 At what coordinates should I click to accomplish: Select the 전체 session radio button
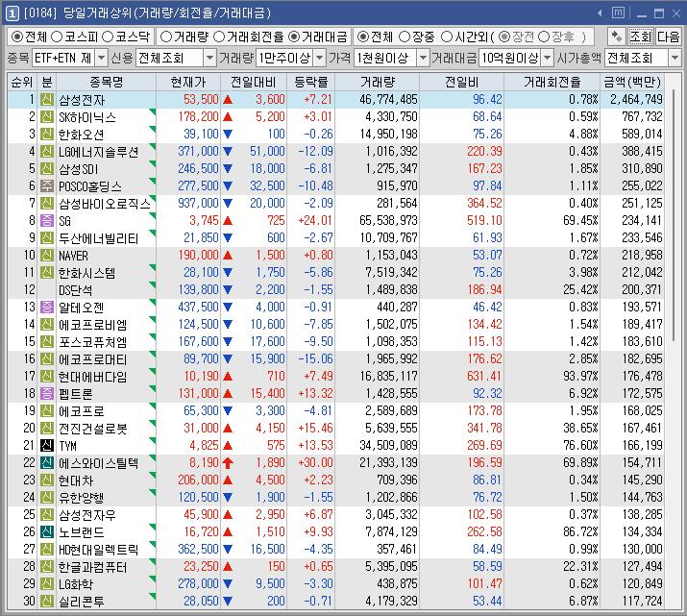coord(363,37)
